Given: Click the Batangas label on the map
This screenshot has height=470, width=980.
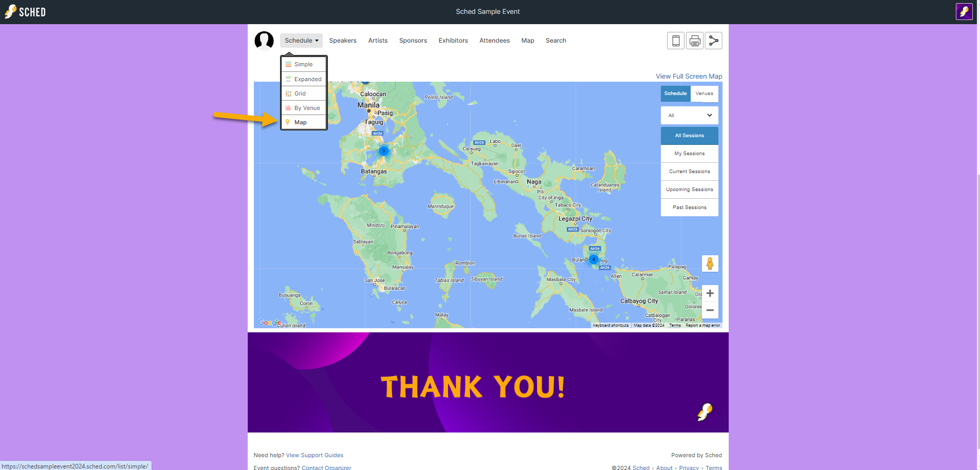Looking at the screenshot, I should [374, 172].
